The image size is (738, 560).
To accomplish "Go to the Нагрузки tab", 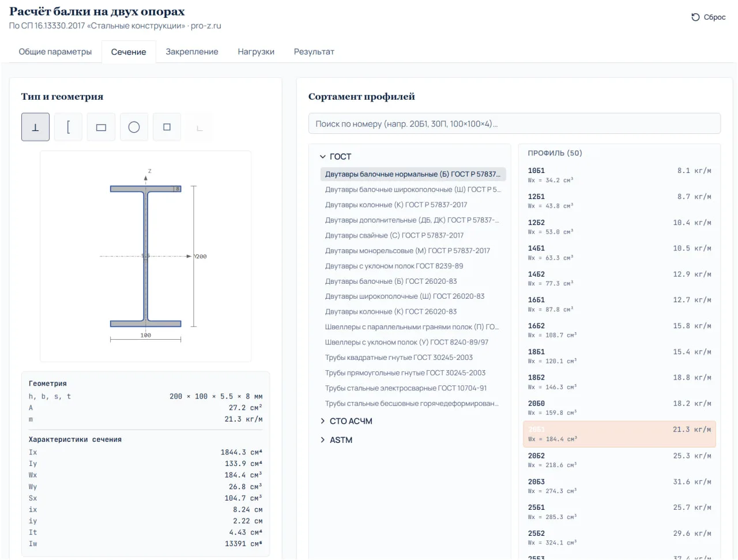I will 256,52.
